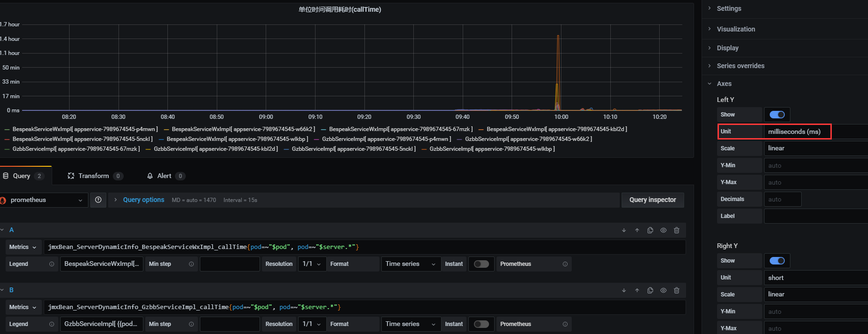The image size is (868, 334).
Task: Open Metrics dropdown in query B
Action: 23,307
